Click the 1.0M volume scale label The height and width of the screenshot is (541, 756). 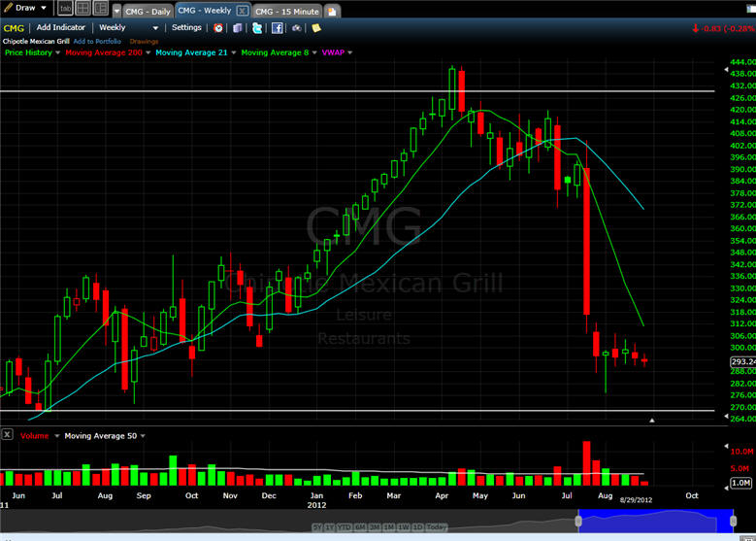point(741,483)
